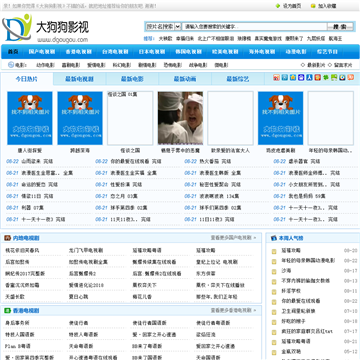Screen dimensions: 360x360
Task: Select the 最新影片 radio option
Action: coord(303,65)
